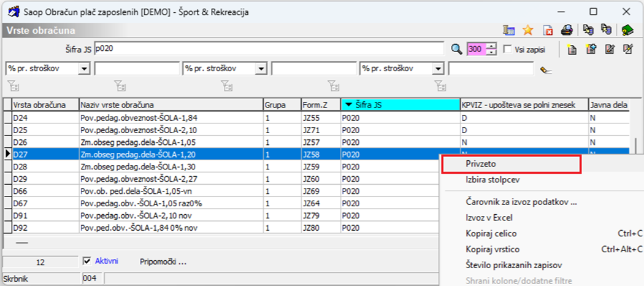Click the horizontal scrollbar thumb below the table

tap(21, 242)
